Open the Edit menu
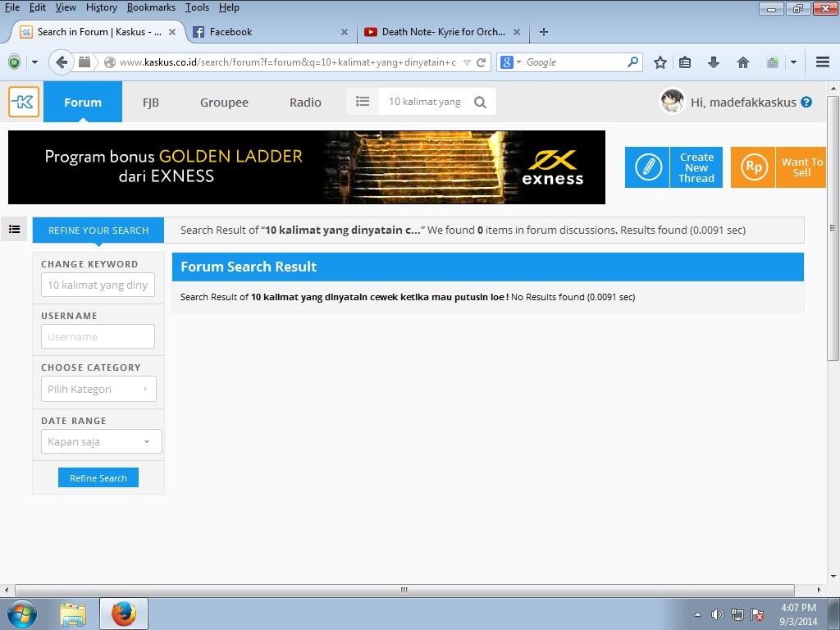This screenshot has width=840, height=630. pyautogui.click(x=38, y=7)
